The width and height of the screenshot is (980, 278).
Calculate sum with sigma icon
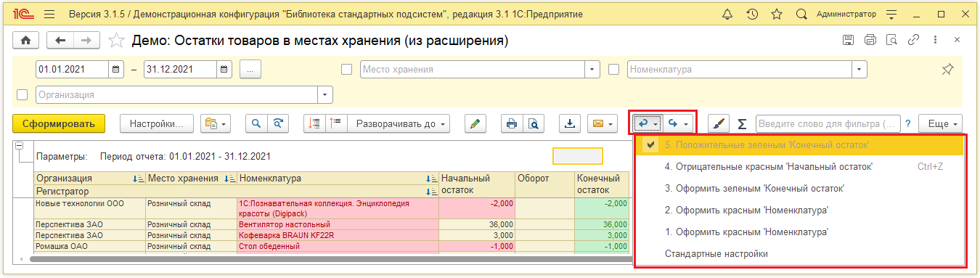click(742, 123)
